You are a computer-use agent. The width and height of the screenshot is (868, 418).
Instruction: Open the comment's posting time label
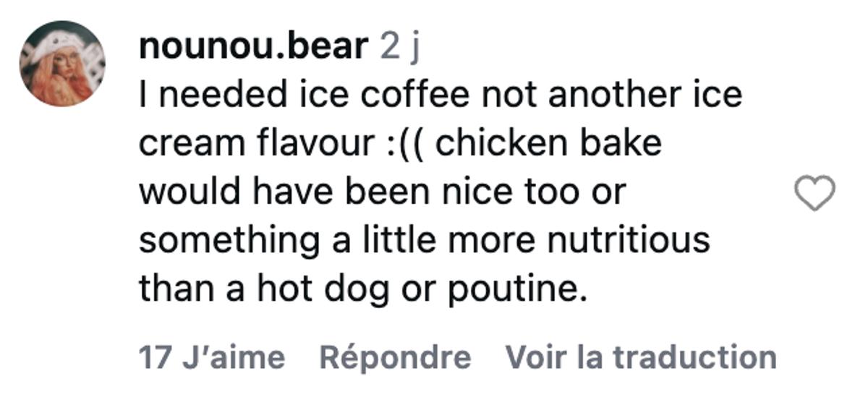(400, 47)
